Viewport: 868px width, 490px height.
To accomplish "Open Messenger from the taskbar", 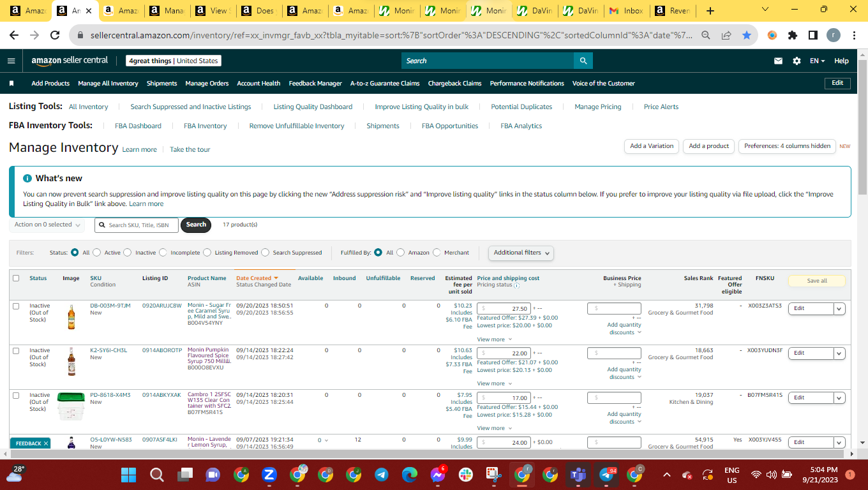I will click(437, 475).
